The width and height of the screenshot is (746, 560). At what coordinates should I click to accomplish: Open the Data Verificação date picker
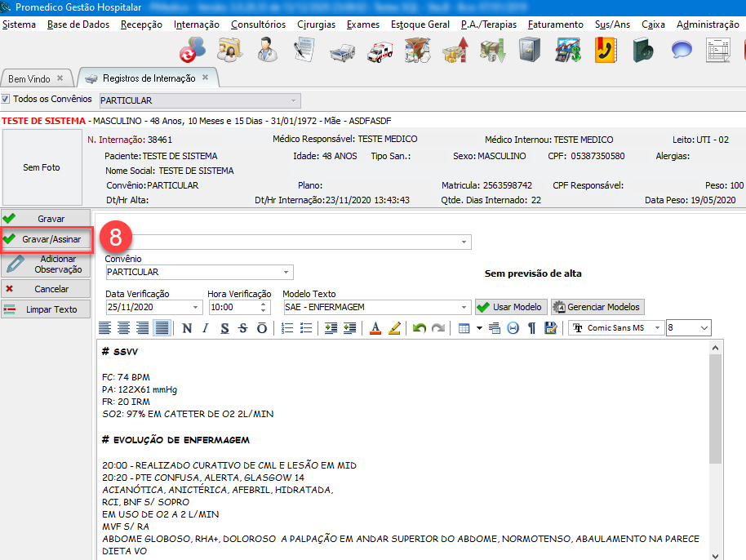pos(196,308)
